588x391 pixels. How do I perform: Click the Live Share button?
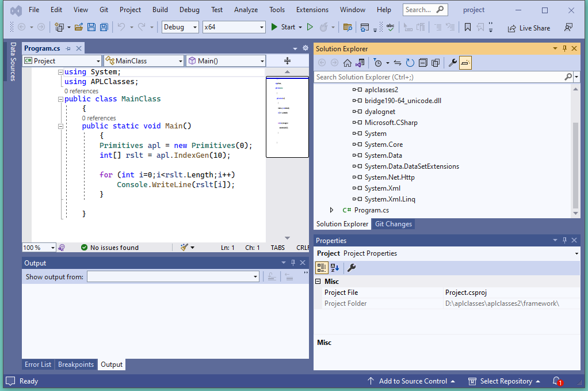(x=529, y=28)
